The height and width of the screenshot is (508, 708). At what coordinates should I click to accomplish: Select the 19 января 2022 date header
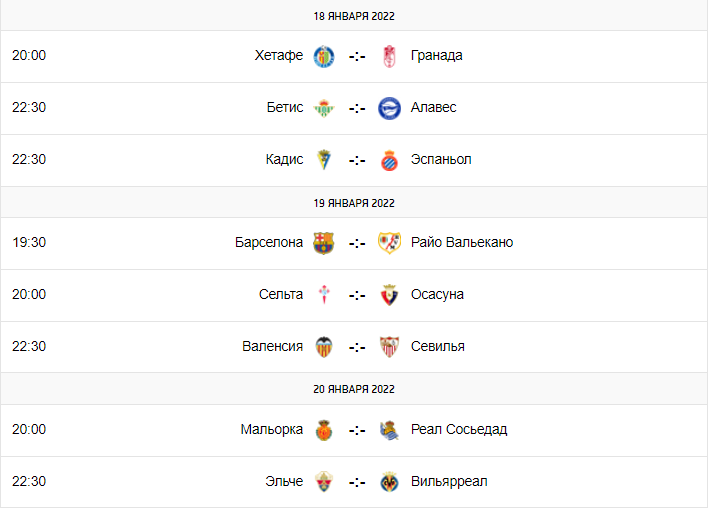click(354, 203)
